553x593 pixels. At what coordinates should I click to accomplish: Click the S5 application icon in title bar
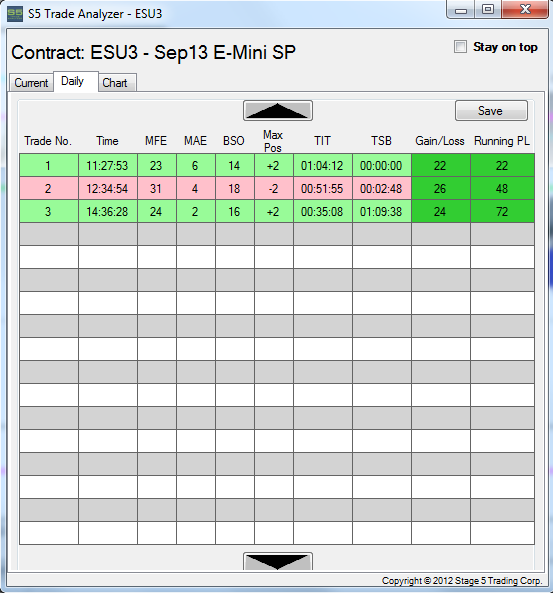pos(15,14)
